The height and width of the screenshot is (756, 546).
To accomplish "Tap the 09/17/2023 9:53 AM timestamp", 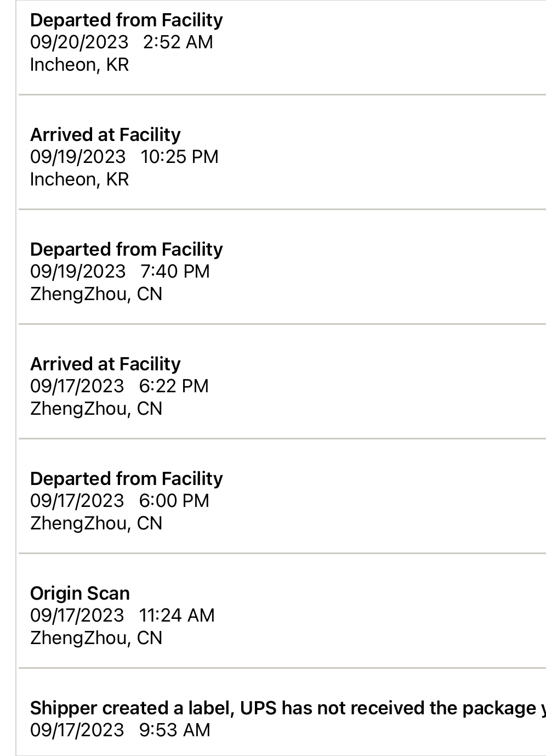I will click(x=120, y=730).
